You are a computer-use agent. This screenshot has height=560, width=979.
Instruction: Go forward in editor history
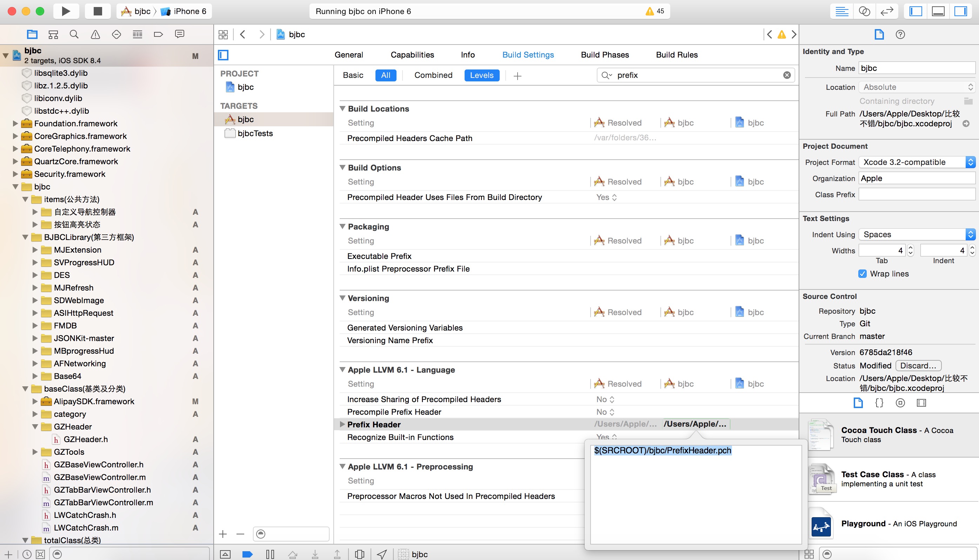(261, 35)
